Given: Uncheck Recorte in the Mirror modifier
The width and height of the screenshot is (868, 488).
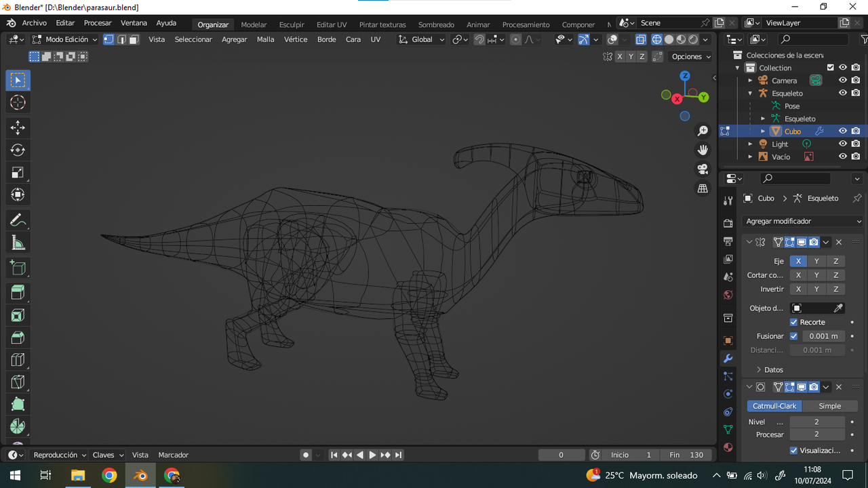Looking at the screenshot, I should tap(793, 322).
